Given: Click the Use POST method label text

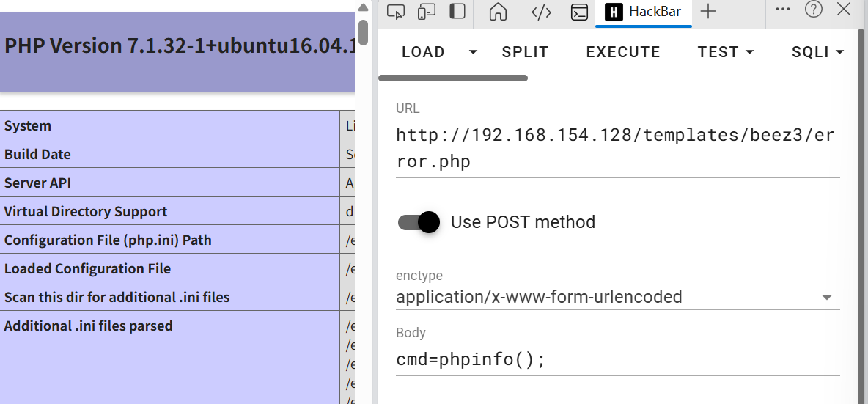Looking at the screenshot, I should pos(523,222).
